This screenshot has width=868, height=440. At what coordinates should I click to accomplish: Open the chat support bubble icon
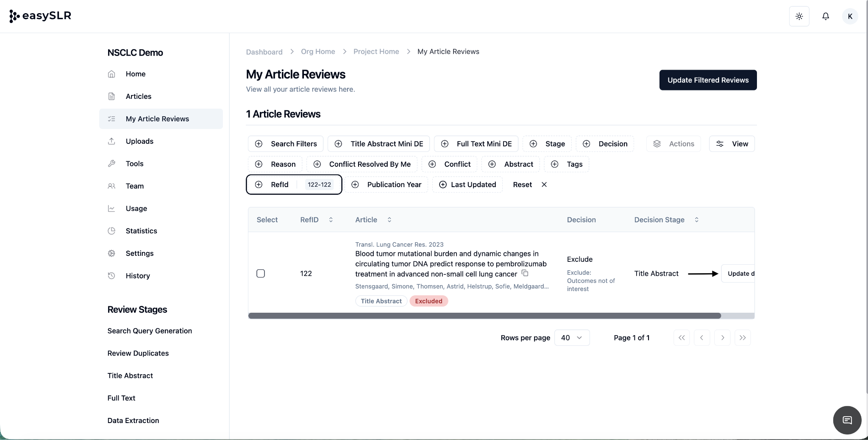tap(847, 420)
